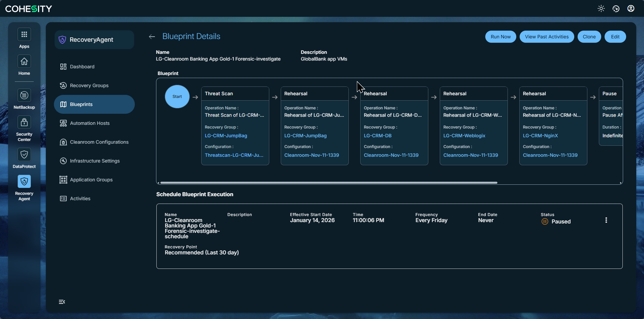Open the user account profile icon
This screenshot has height=319, width=644.
pos(631,8)
